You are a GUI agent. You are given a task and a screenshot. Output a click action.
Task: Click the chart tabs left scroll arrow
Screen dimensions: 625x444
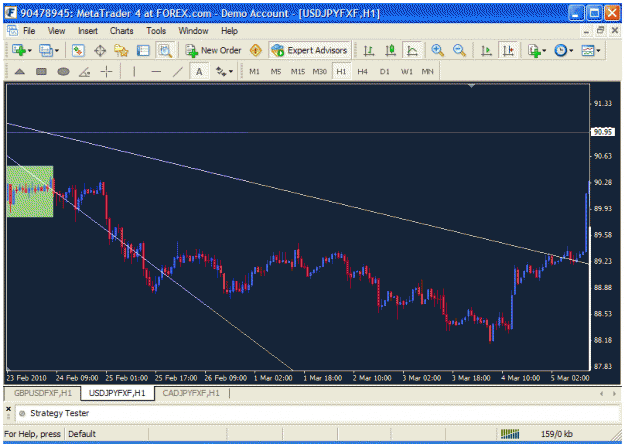pyautogui.click(x=601, y=393)
